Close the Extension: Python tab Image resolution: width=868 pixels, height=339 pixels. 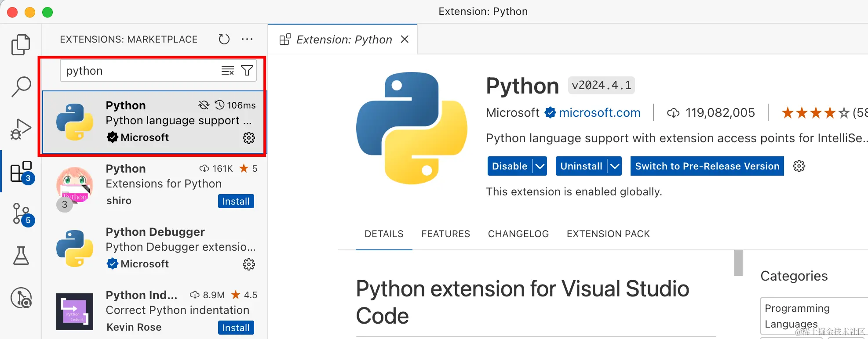click(405, 39)
